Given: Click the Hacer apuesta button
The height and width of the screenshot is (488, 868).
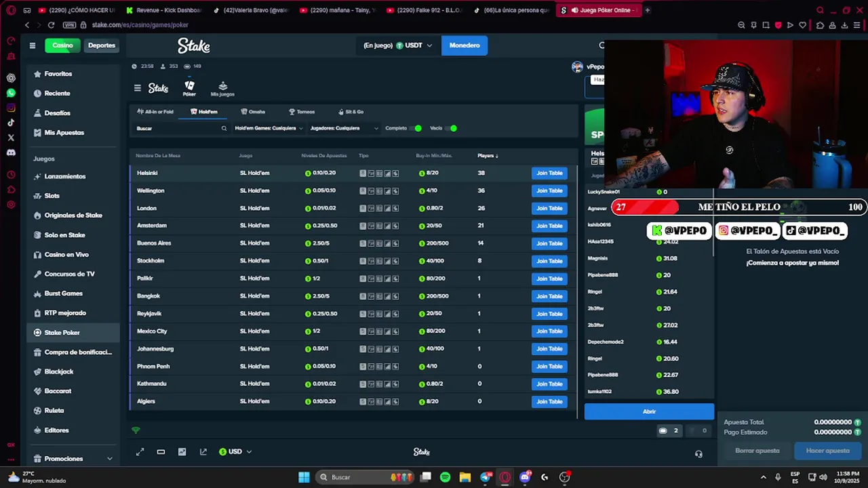Looking at the screenshot, I should pyautogui.click(x=827, y=451).
